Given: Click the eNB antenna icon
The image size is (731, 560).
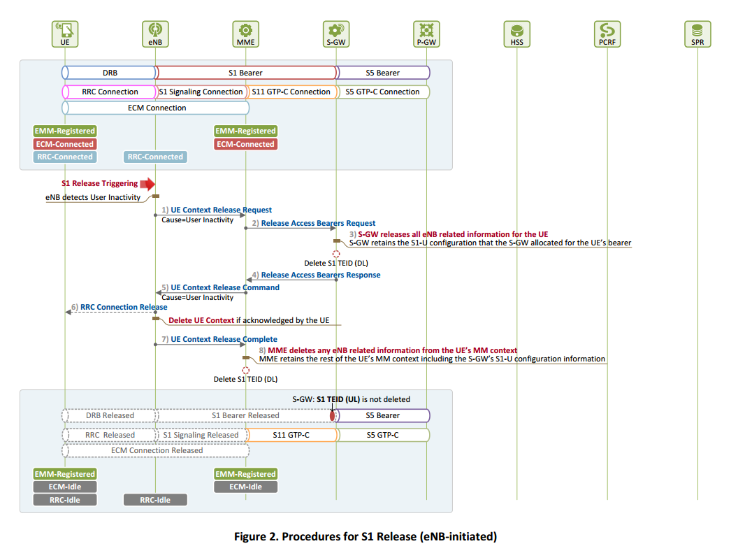Looking at the screenshot, I should pyautogui.click(x=154, y=33).
